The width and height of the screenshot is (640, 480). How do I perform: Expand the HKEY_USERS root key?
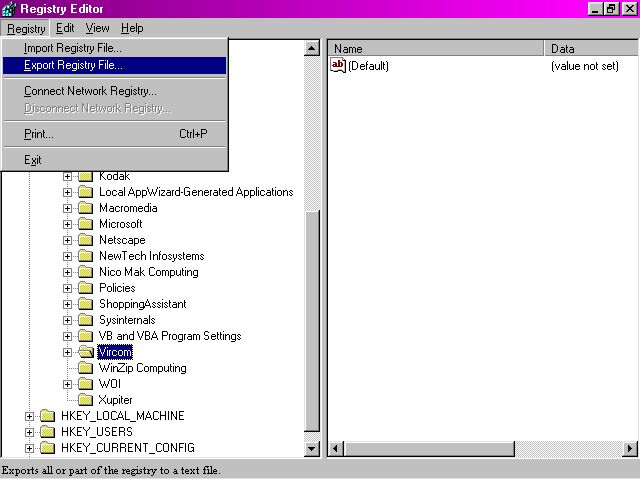29,432
